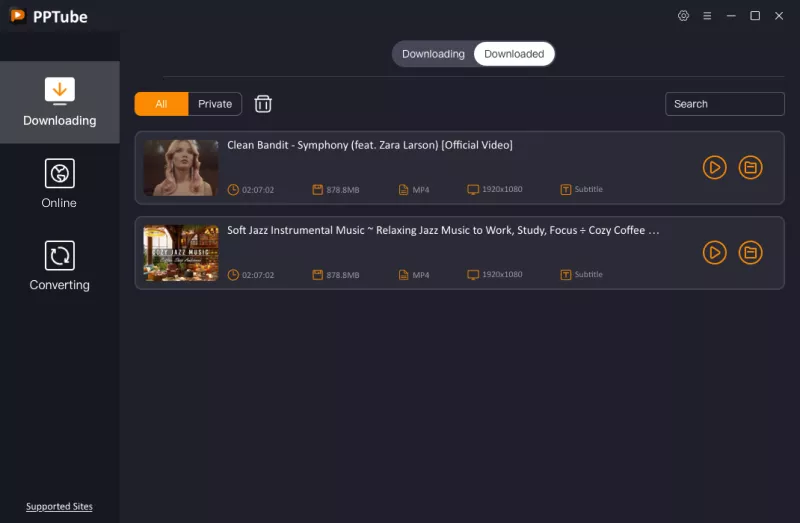Click Subtitle icon on Clean Bandit video
This screenshot has width=800, height=523.
coord(566,189)
